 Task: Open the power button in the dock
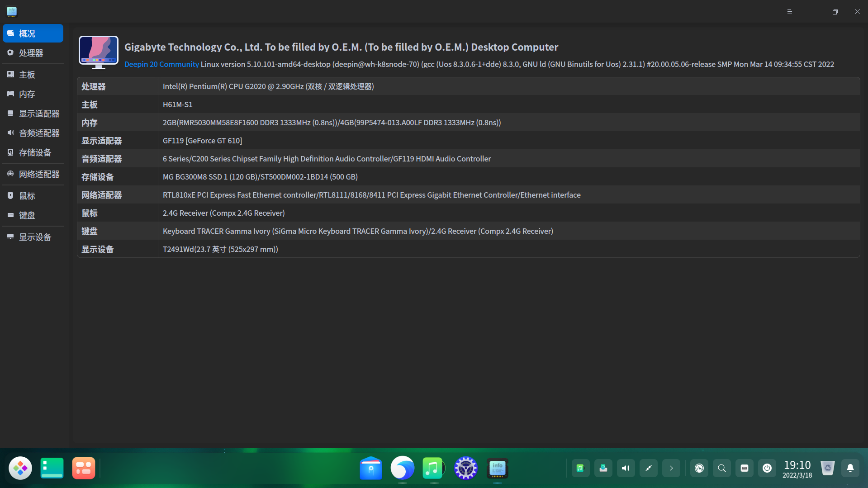(x=767, y=468)
